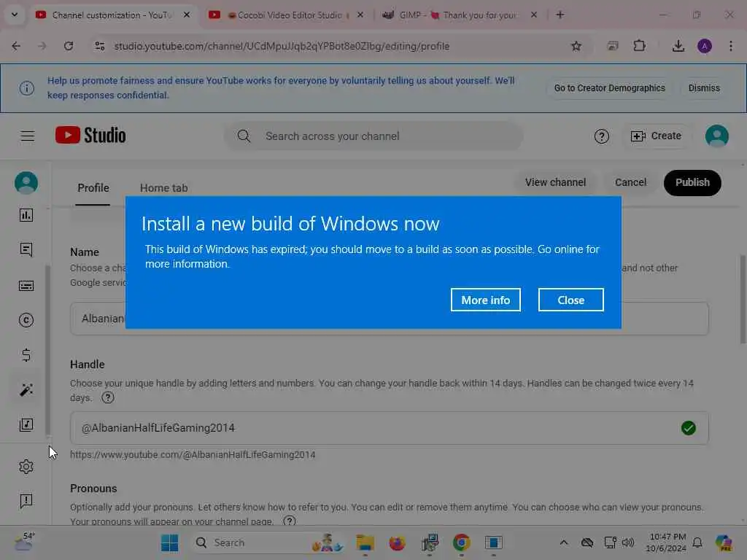Open File Explorer from the taskbar
747x560 pixels.
tap(365, 542)
